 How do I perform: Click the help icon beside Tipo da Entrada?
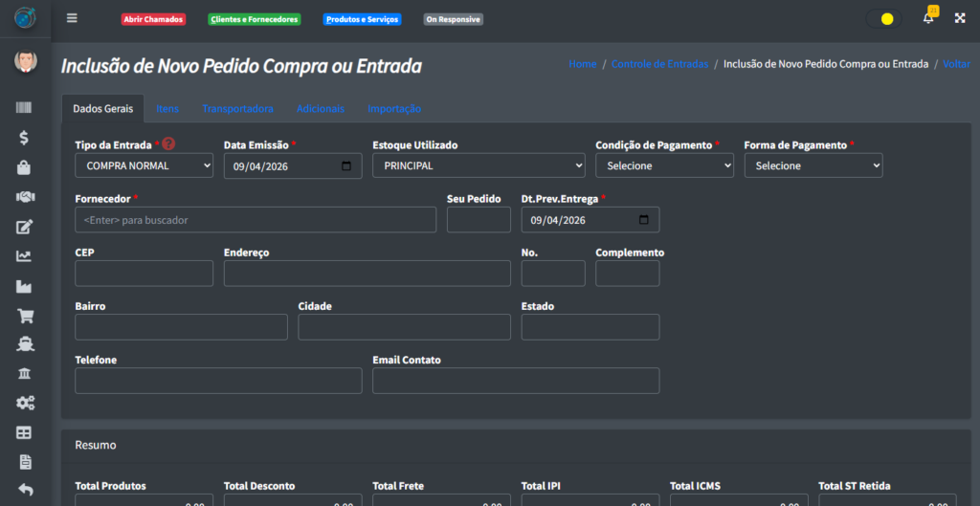click(x=168, y=144)
